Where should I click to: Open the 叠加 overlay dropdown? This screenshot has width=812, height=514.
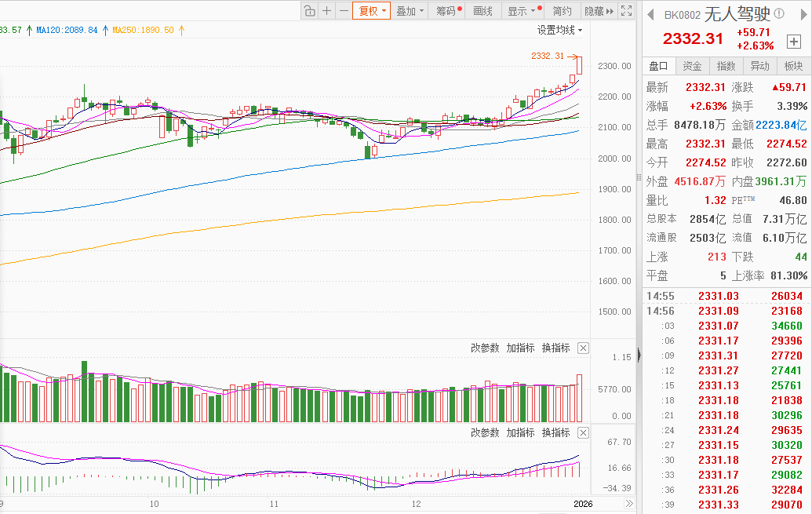410,11
